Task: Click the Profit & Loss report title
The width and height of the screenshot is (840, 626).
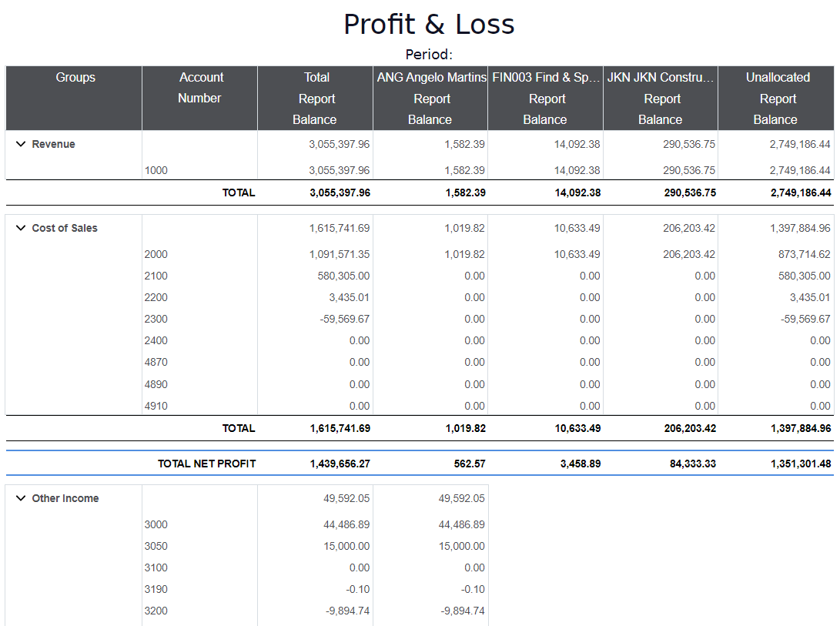Action: [x=429, y=25]
